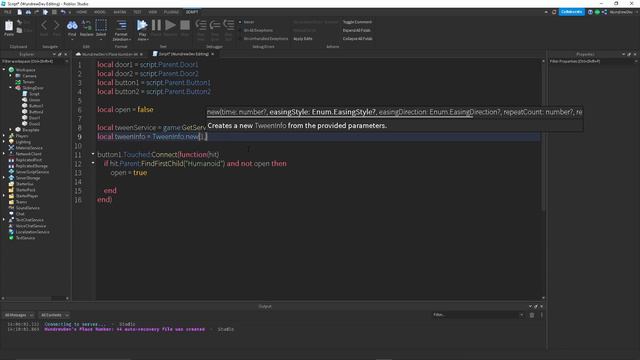Click Format Selection icon
The width and height of the screenshot is (640, 360).
[121, 25]
